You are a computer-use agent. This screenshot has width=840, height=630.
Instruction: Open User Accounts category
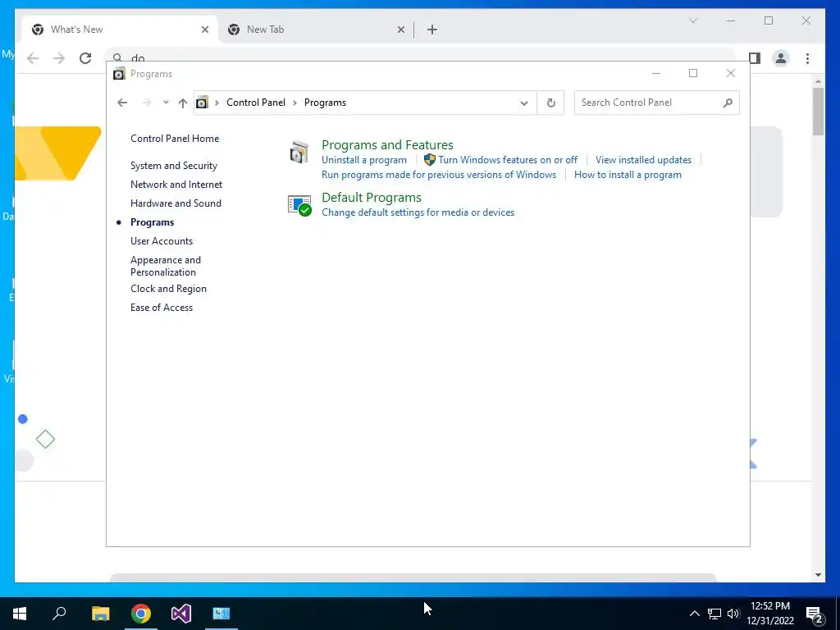(x=162, y=241)
